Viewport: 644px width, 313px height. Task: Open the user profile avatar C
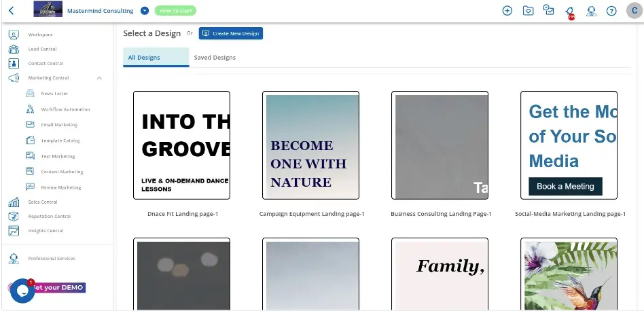click(x=634, y=11)
